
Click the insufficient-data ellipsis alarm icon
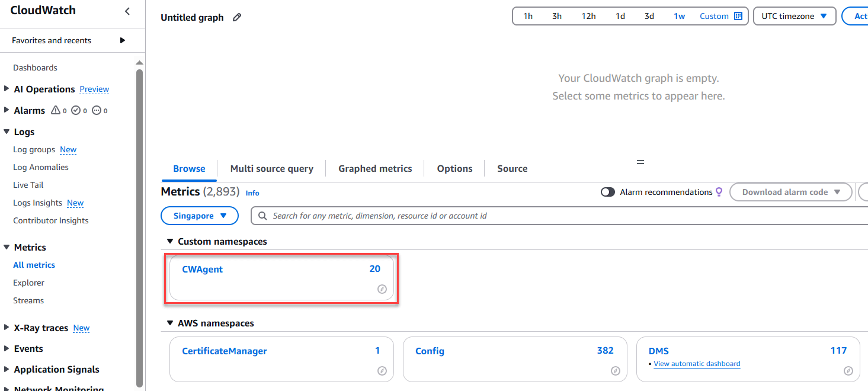coord(98,110)
